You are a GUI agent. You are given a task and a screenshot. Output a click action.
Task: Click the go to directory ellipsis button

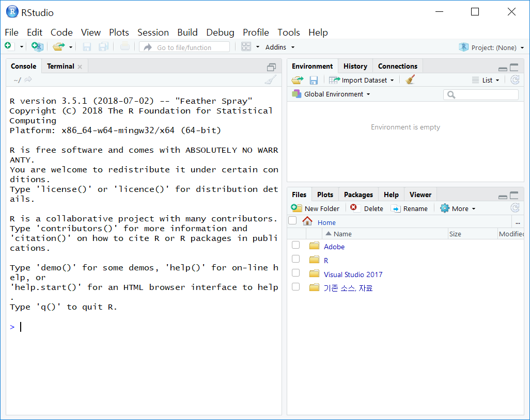click(x=518, y=222)
